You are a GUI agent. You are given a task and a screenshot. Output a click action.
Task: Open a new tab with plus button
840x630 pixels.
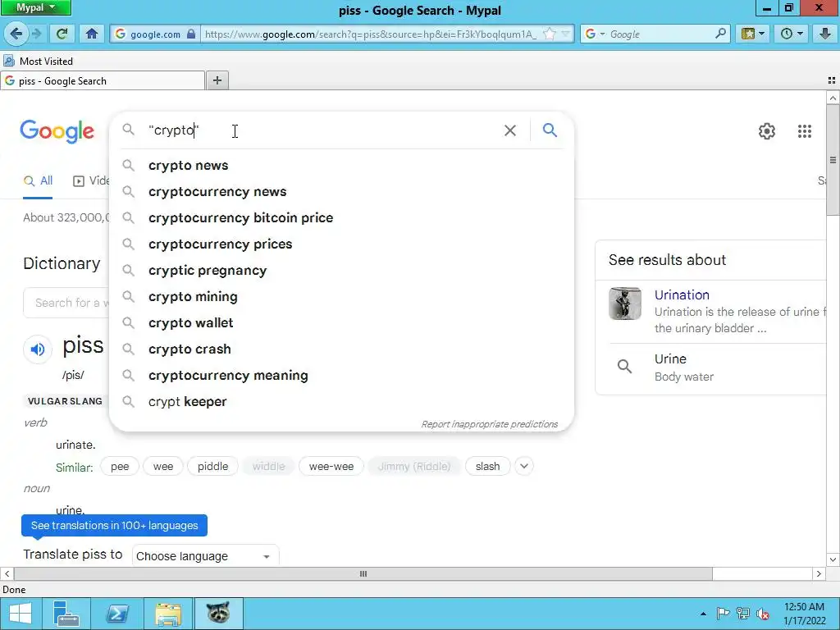217,80
